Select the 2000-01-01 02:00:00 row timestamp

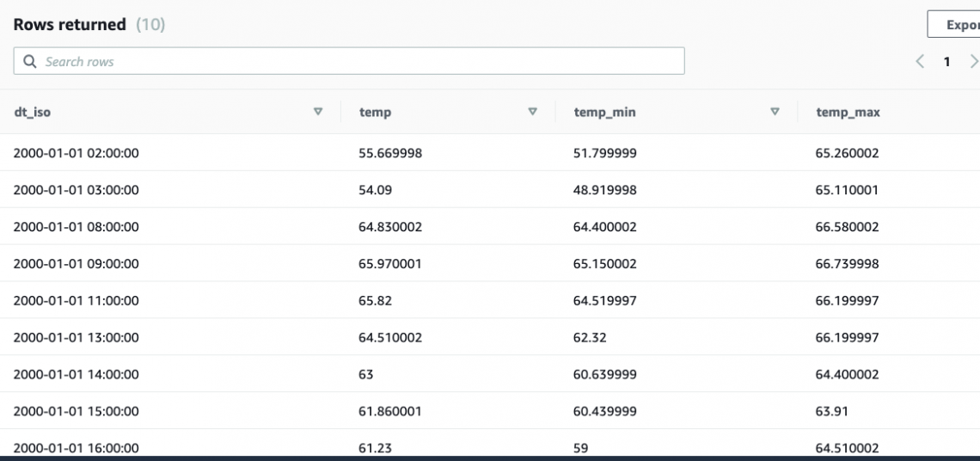[x=77, y=154]
